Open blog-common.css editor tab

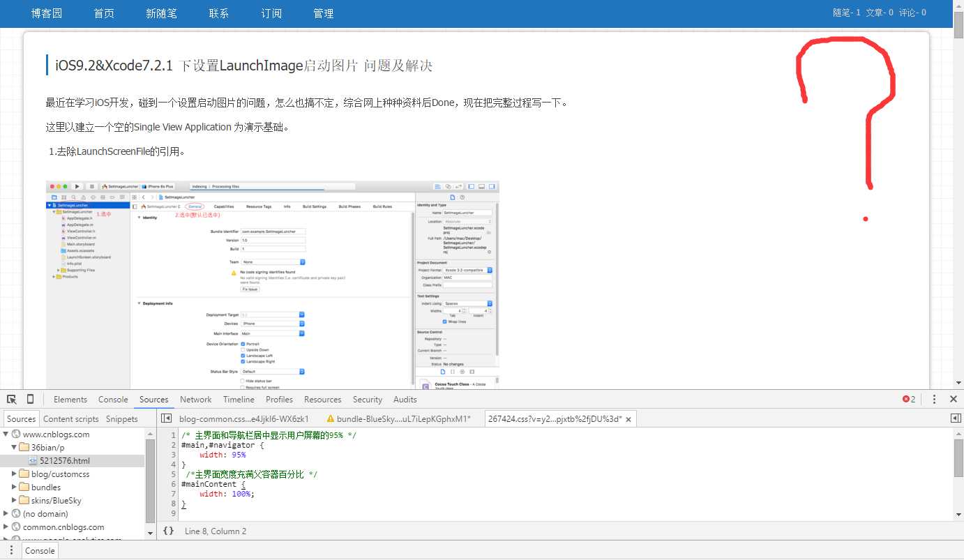[x=244, y=419]
